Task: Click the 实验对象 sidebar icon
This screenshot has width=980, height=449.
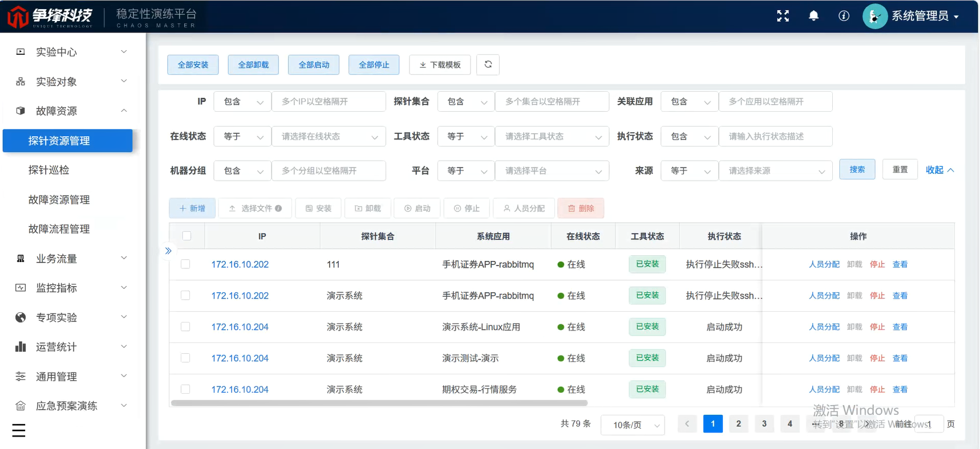Action: [x=21, y=81]
